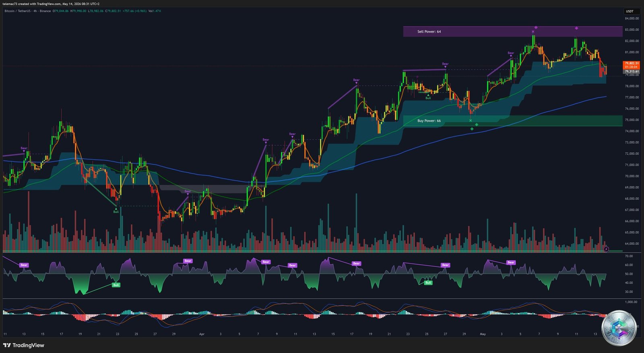This screenshot has height=353, width=644.
Task: Click the 84,000.00 price axis label
Action: point(632,18)
